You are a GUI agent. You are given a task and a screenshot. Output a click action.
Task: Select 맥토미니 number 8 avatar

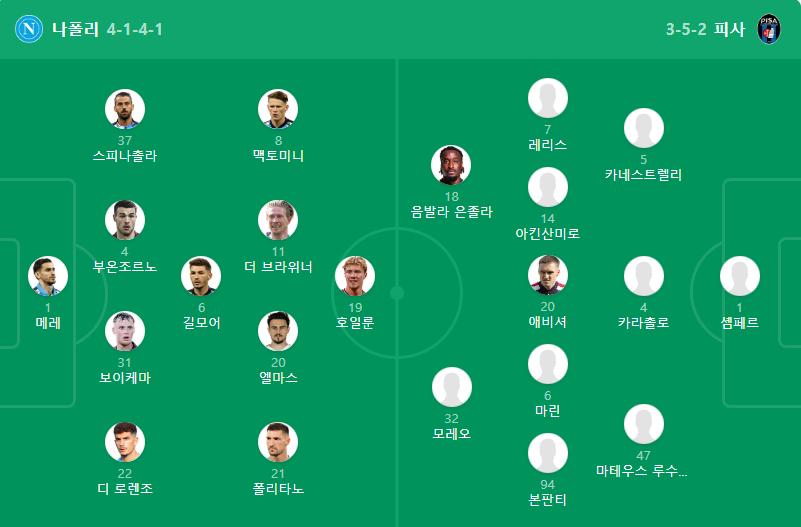tap(278, 109)
